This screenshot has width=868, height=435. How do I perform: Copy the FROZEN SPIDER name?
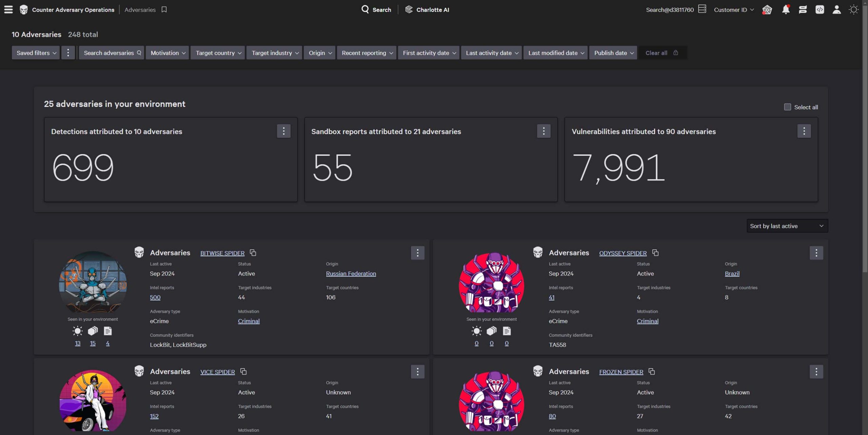coord(651,371)
